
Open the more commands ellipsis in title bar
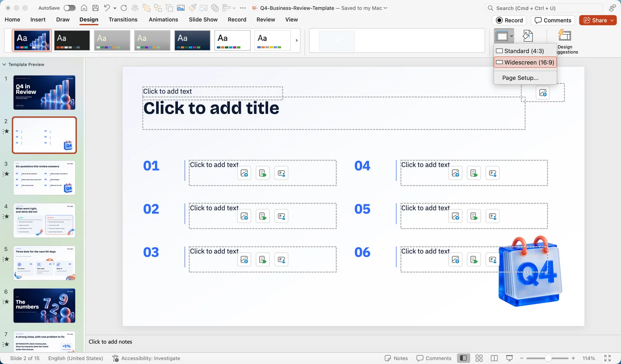coord(243,8)
